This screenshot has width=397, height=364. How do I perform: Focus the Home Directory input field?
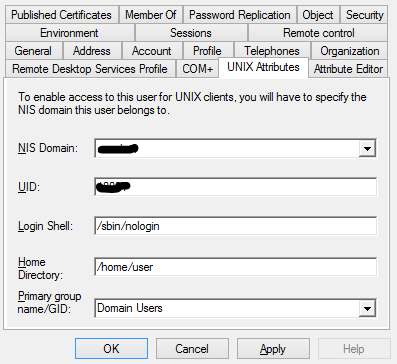(236, 267)
